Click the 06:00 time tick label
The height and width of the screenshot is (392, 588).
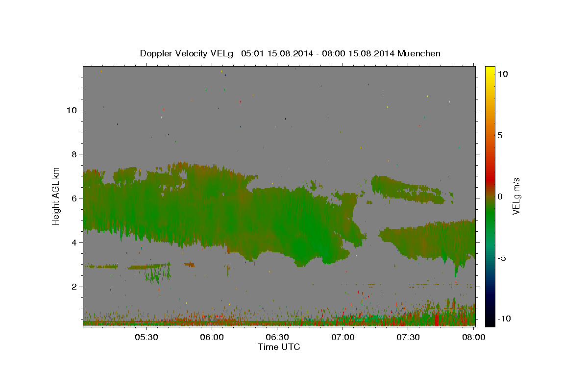point(212,337)
